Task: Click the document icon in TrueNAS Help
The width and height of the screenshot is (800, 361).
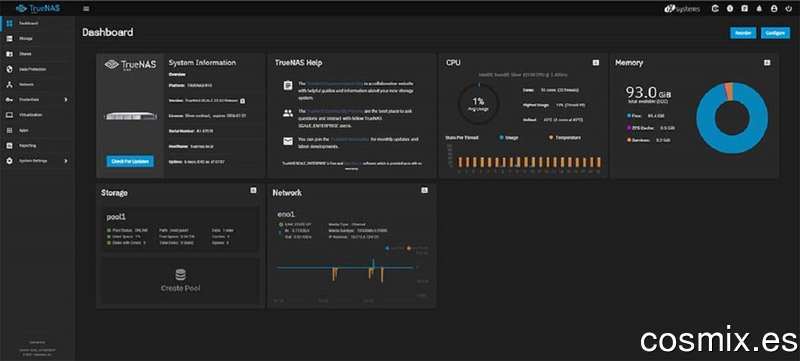Action: coord(288,86)
